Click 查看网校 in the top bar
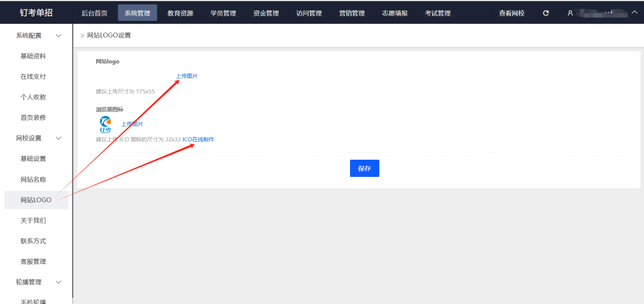The height and width of the screenshot is (304, 644). pyautogui.click(x=512, y=13)
